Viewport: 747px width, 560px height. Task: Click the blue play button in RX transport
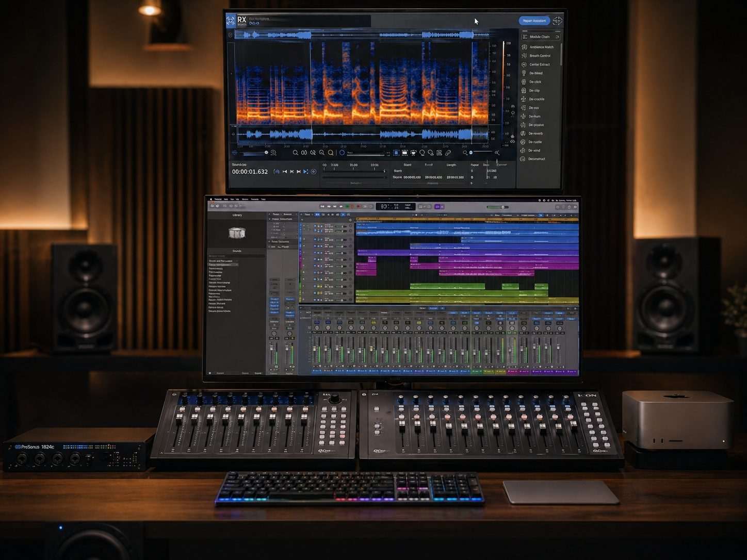coord(305,172)
